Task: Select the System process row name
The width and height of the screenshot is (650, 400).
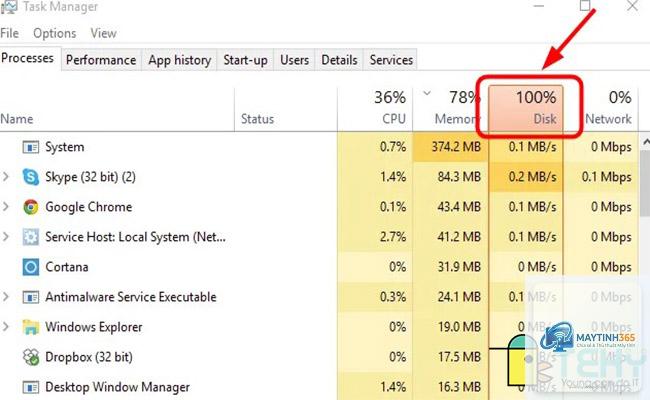Action: (65, 147)
